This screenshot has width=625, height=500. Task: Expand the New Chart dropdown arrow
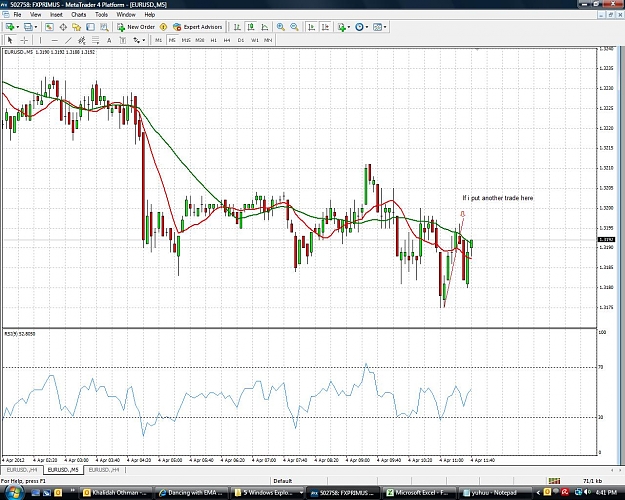click(x=18, y=27)
